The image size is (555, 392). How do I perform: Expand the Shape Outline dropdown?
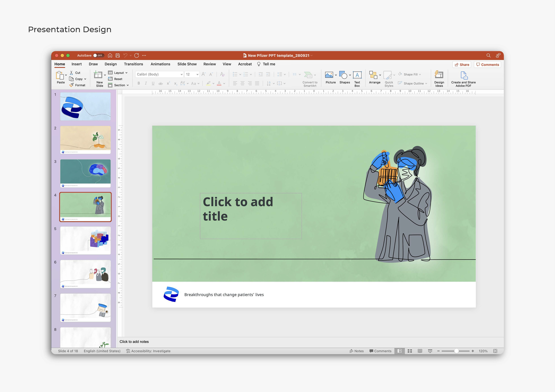pyautogui.click(x=426, y=83)
